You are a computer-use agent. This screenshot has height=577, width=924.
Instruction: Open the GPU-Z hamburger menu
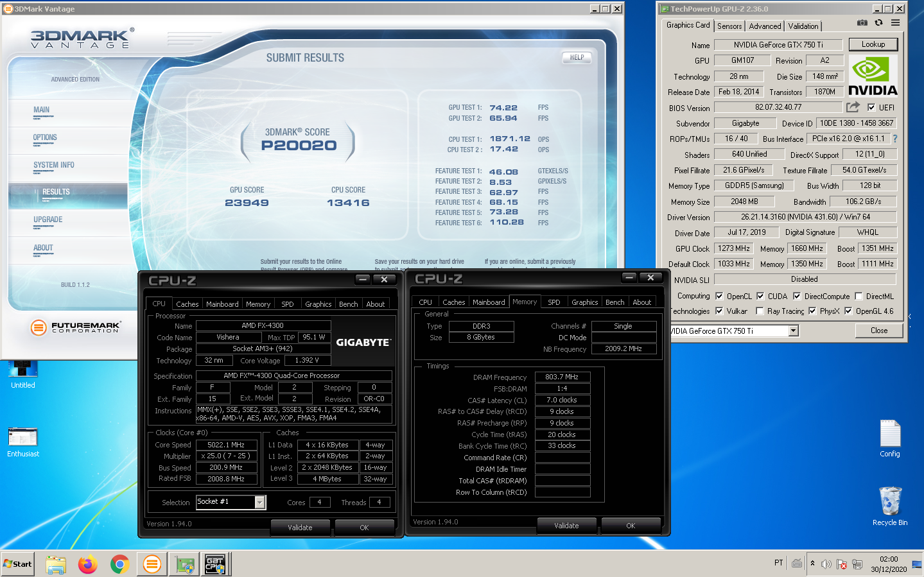pos(895,23)
